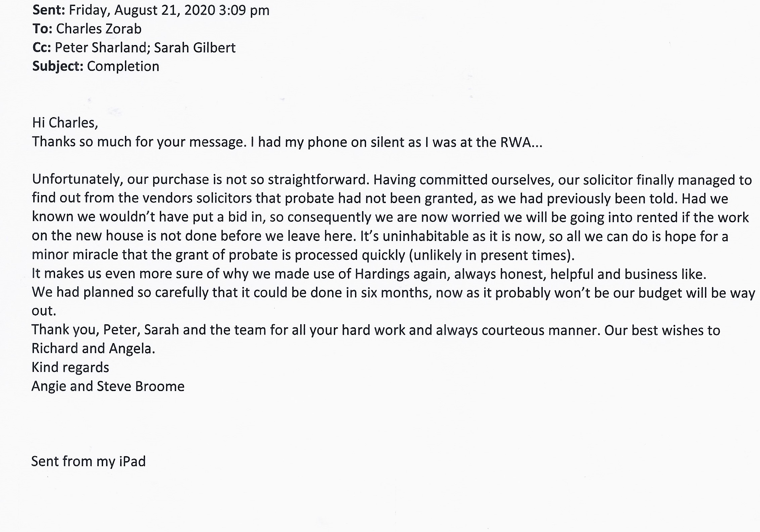This screenshot has height=532, width=760.
Task: Click the 'Sent from my iPad' footer
Action: click(x=88, y=462)
